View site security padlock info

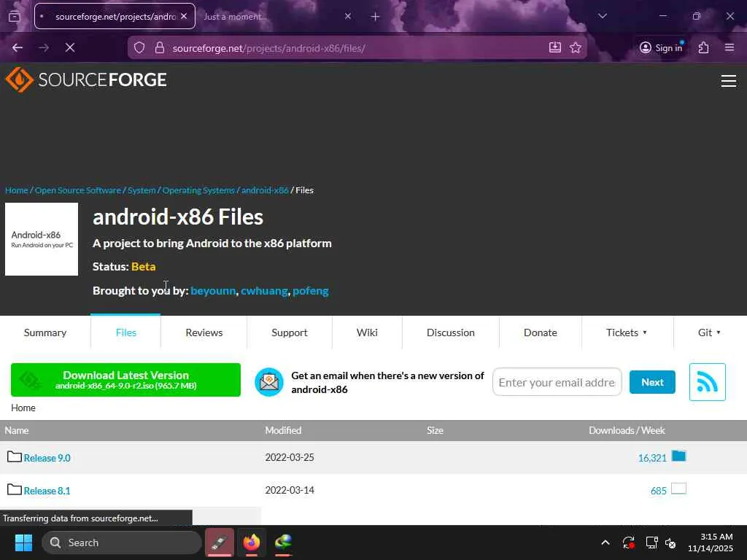160,47
